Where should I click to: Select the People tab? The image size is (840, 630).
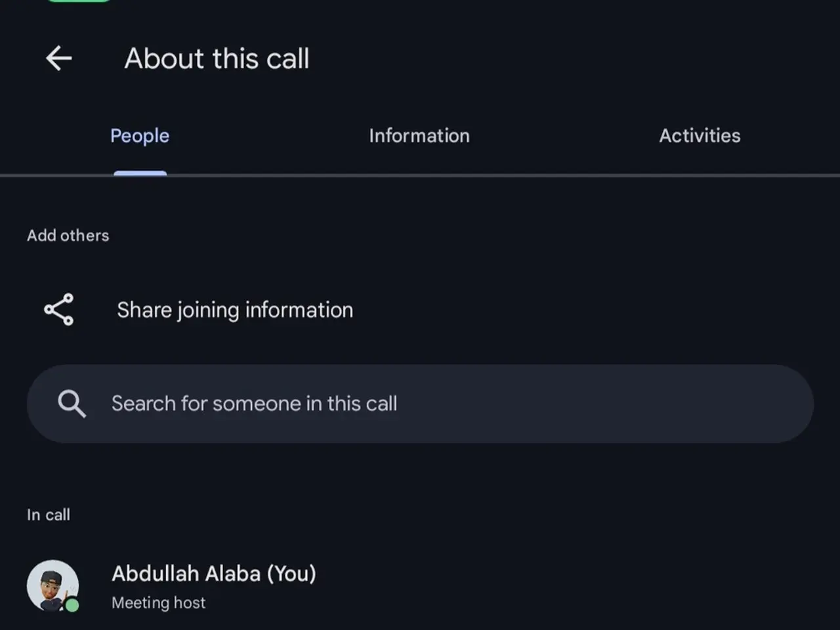pyautogui.click(x=140, y=136)
